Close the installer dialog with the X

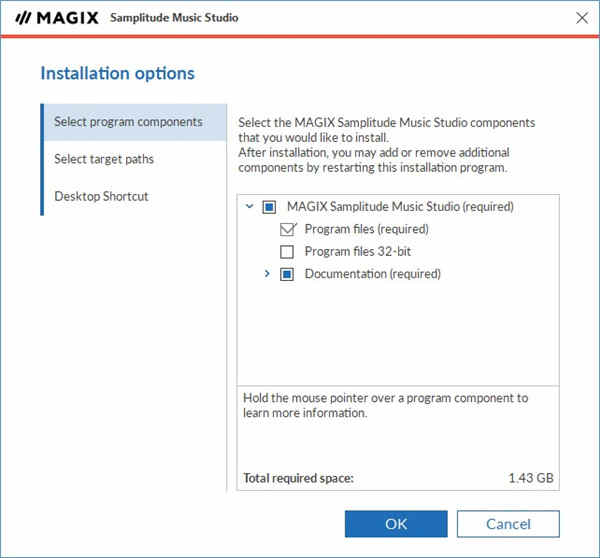click(582, 18)
